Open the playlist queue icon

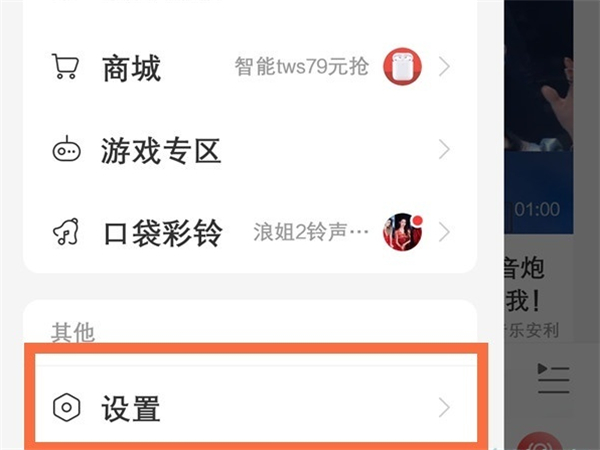[553, 378]
